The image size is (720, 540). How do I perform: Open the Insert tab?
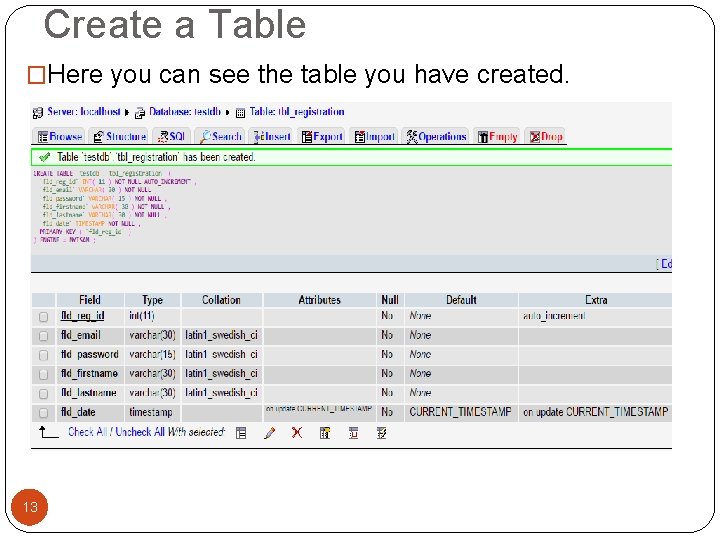coord(272,136)
